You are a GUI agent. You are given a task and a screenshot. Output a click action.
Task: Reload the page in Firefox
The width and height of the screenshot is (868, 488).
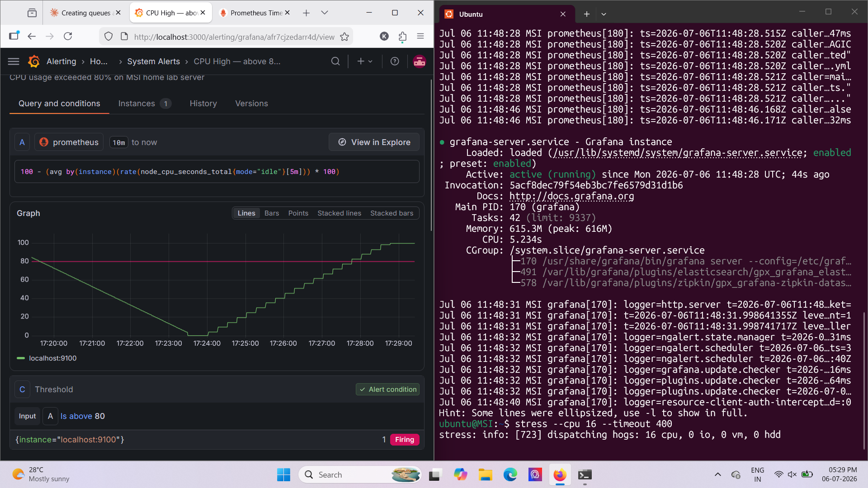[68, 36]
